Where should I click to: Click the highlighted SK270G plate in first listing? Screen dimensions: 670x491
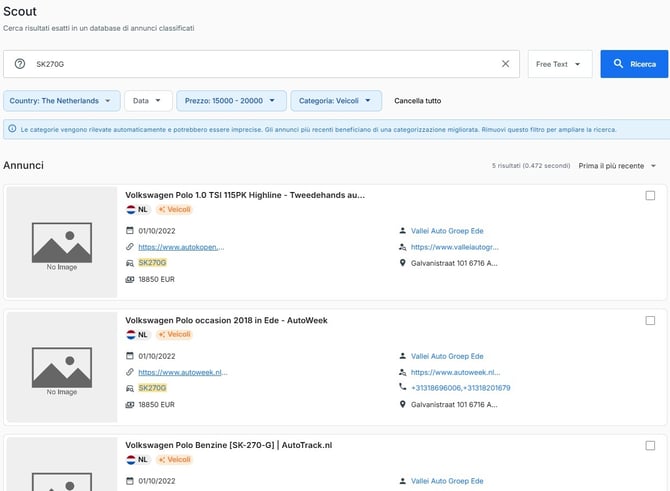pos(152,263)
